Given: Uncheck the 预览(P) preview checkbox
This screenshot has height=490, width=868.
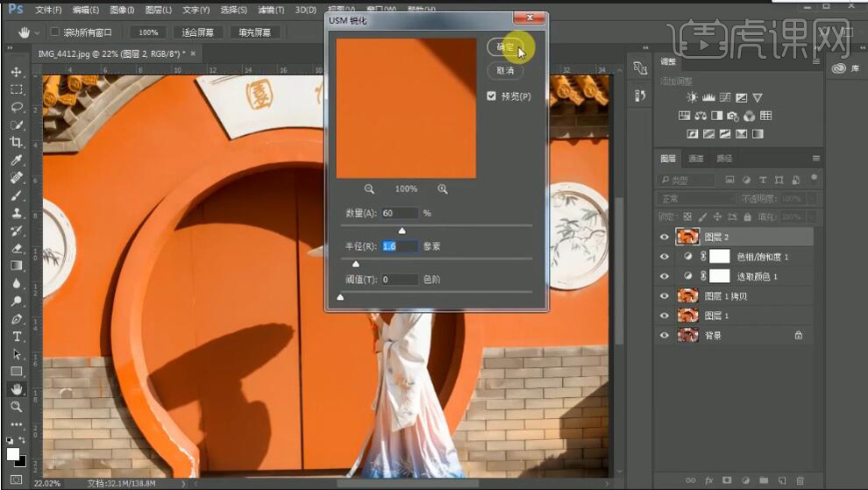Looking at the screenshot, I should [x=492, y=96].
